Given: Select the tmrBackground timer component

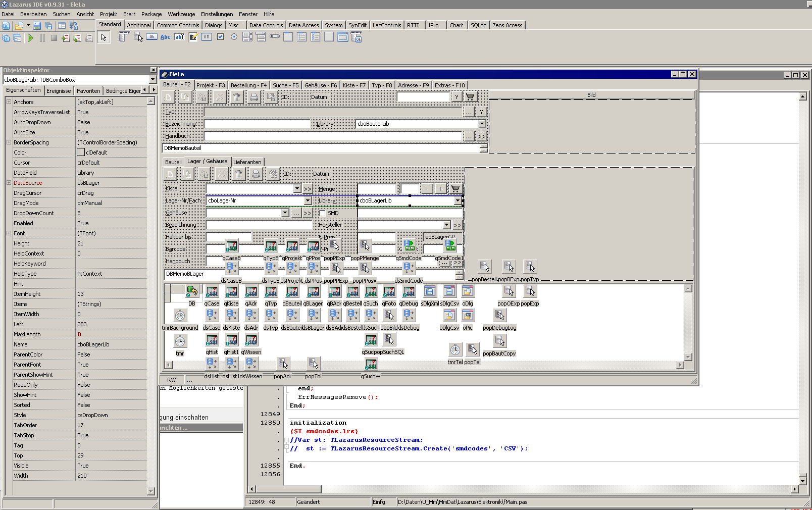Looking at the screenshot, I should pos(180,316).
